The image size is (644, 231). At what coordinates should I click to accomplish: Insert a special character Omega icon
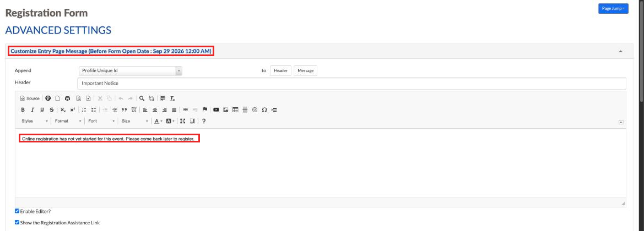pyautogui.click(x=264, y=110)
